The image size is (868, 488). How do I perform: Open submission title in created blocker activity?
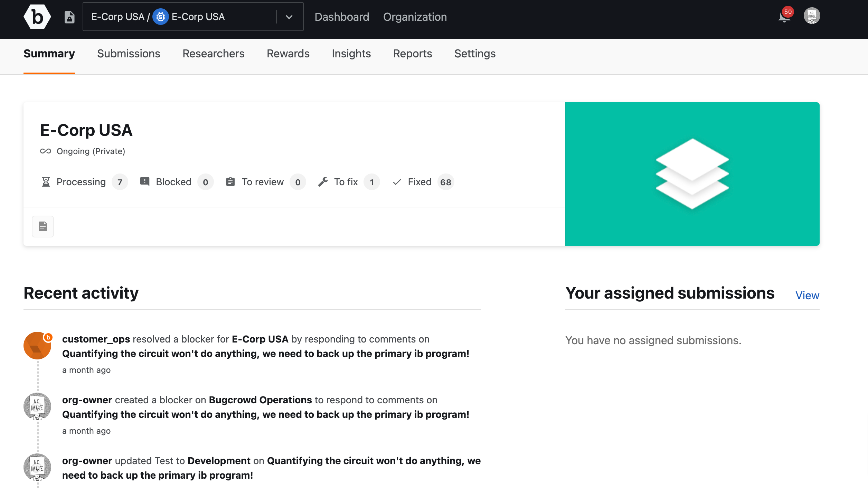[x=266, y=414]
